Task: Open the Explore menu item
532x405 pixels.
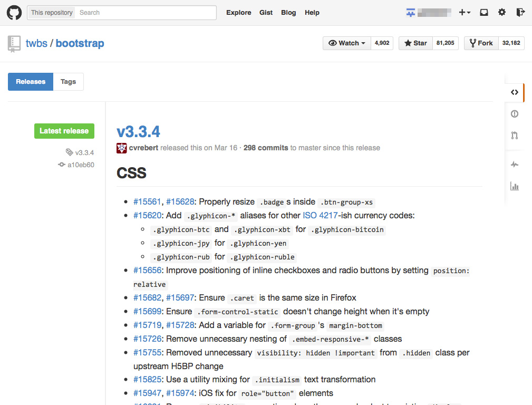Action: coord(238,12)
